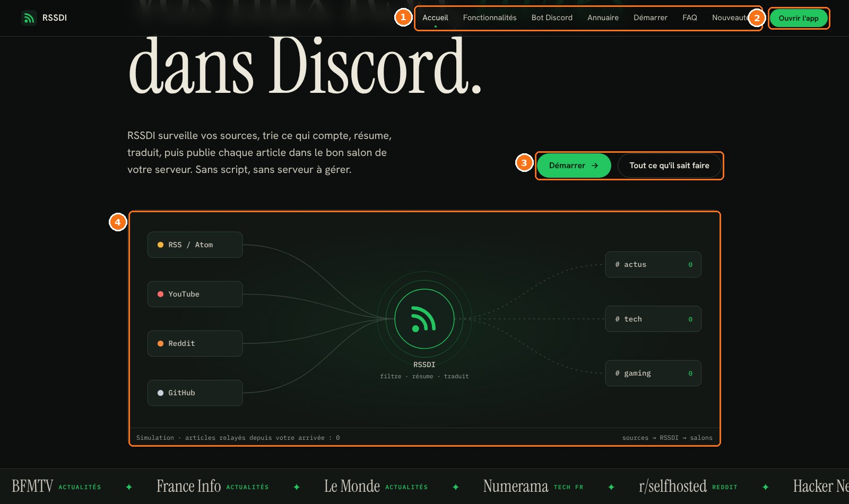Go to Fonctionnalités in navigation
Screen dimensions: 849x504
490,18
